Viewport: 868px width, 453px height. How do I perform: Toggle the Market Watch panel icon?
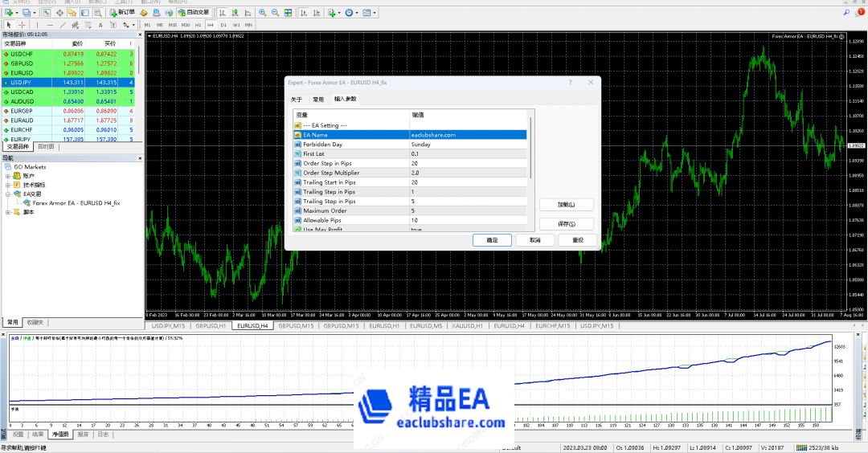click(x=47, y=13)
